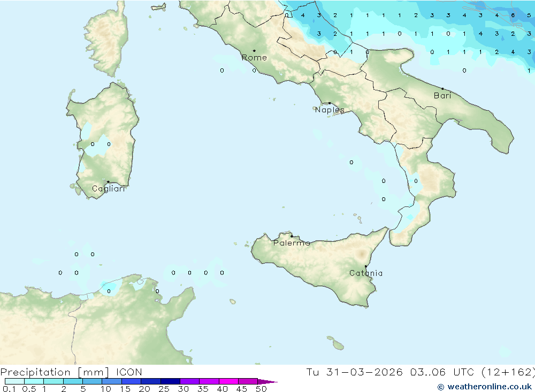Open the weatheronline.co.uk copyright link
535x392 pixels.
point(485,387)
